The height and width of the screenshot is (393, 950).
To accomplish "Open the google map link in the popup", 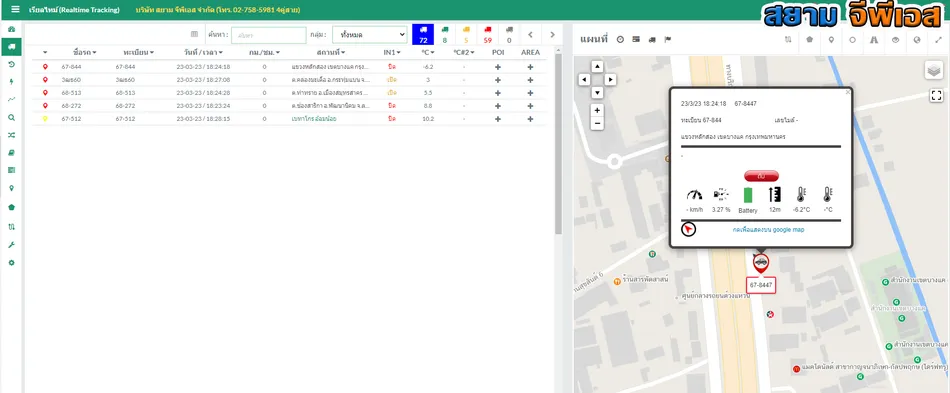I will [768, 230].
